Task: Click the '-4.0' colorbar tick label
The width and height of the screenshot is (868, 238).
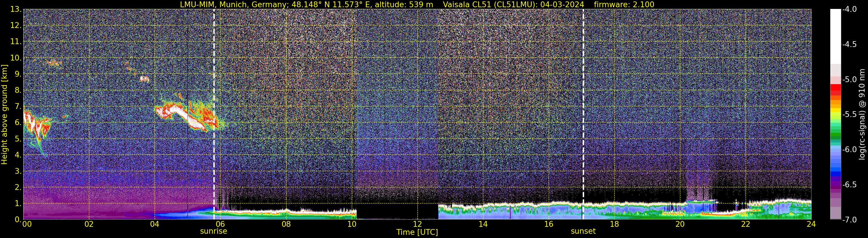Action: tap(849, 10)
